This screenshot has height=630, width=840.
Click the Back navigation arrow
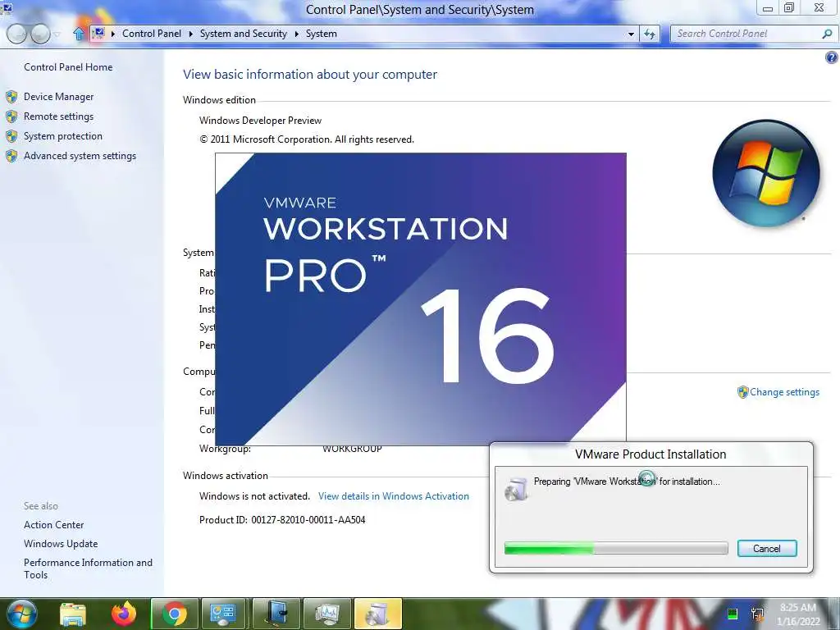(16, 34)
